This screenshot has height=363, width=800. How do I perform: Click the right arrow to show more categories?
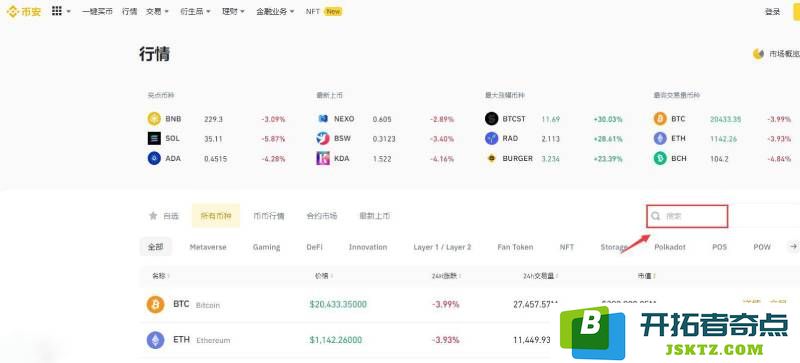(793, 247)
